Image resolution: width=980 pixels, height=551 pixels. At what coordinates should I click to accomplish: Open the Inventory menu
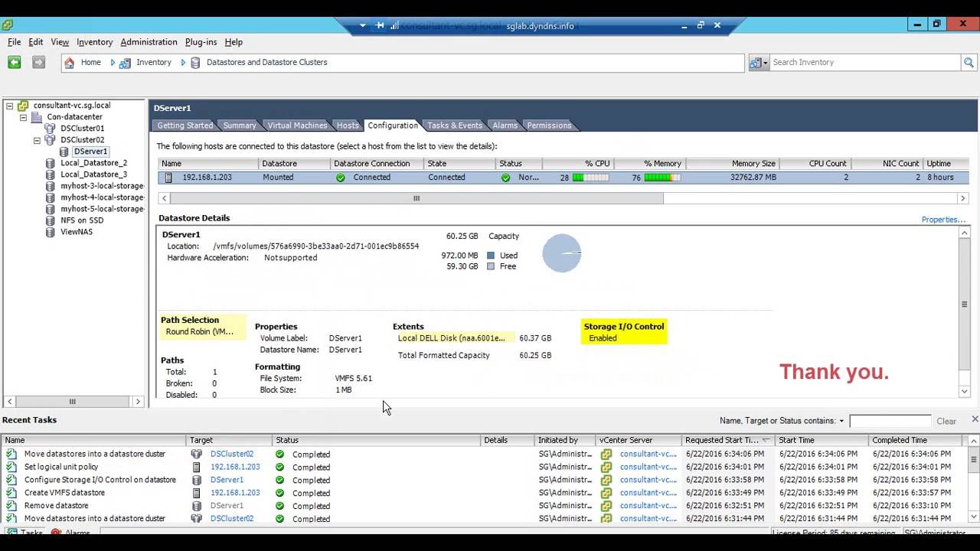(95, 42)
